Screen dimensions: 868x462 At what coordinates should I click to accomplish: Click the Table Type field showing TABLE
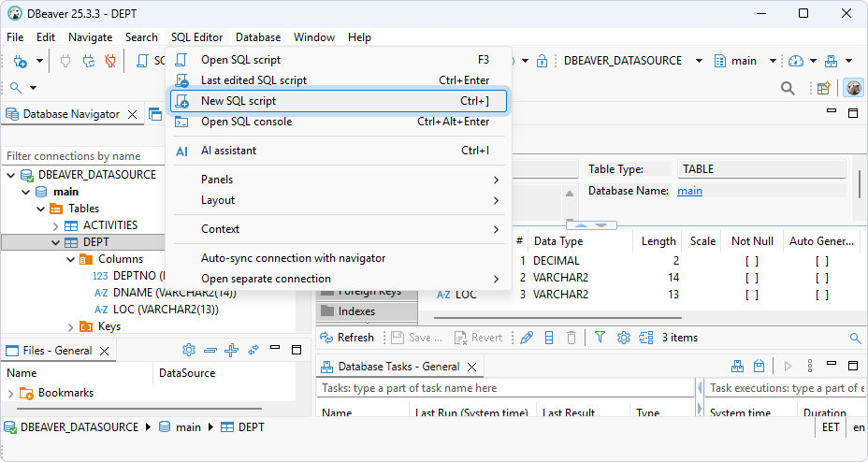coord(761,169)
